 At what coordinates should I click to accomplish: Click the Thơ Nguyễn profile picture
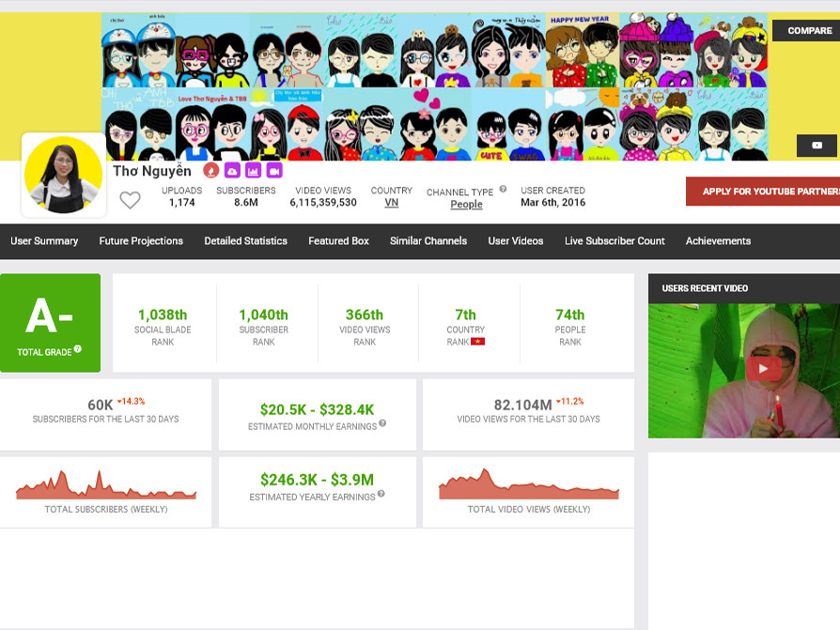(x=64, y=175)
